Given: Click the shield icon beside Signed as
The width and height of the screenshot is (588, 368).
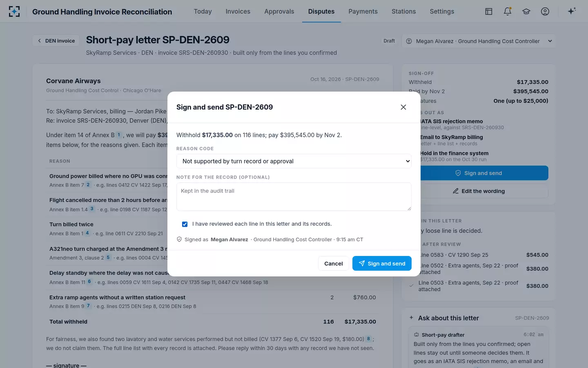Looking at the screenshot, I should [179, 239].
